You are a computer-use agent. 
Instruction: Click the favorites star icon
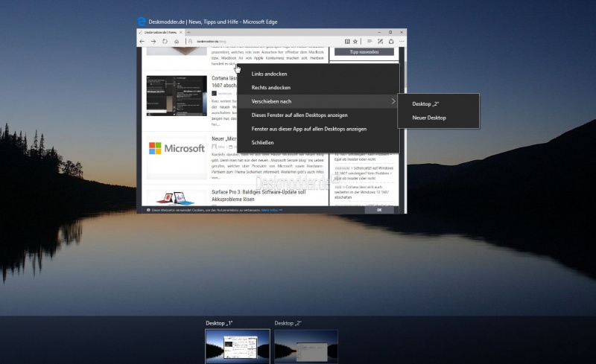pyautogui.click(x=355, y=42)
